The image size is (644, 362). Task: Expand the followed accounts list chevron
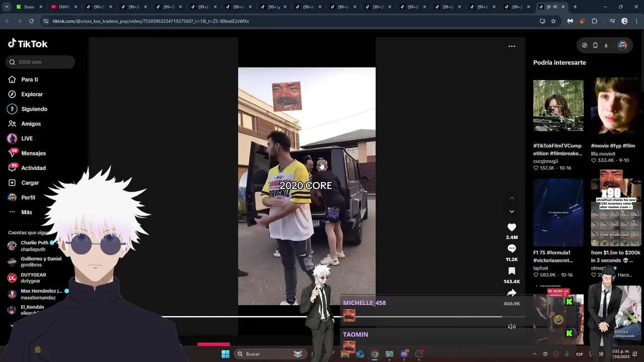(x=12, y=326)
